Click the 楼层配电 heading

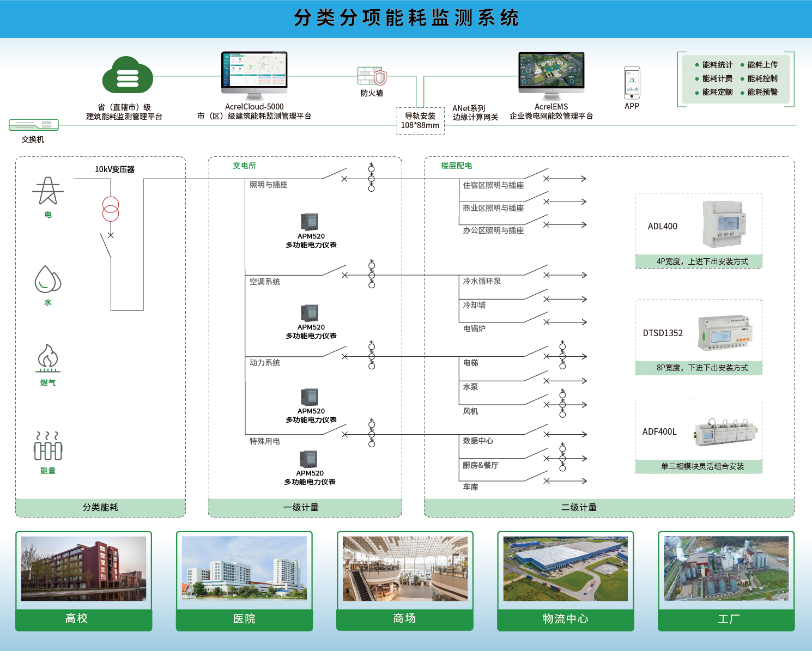click(x=457, y=166)
